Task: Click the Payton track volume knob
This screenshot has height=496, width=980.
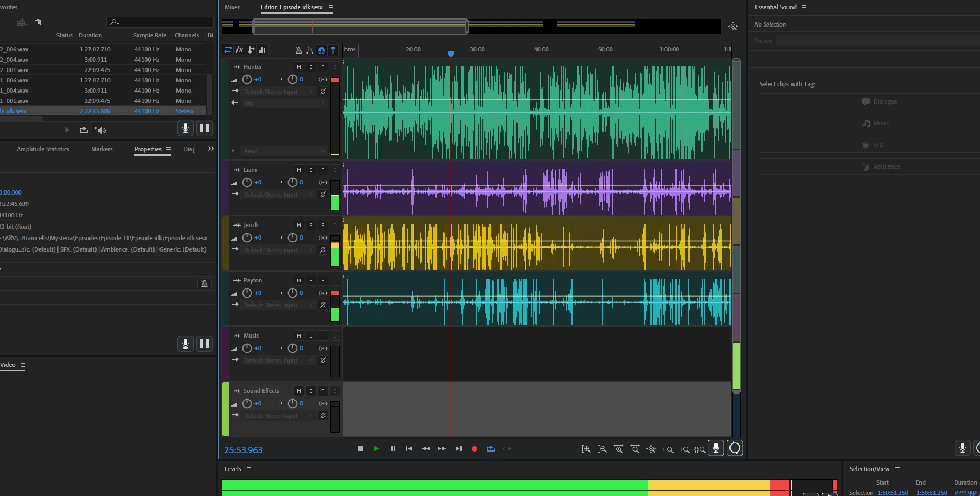Action: tap(247, 293)
